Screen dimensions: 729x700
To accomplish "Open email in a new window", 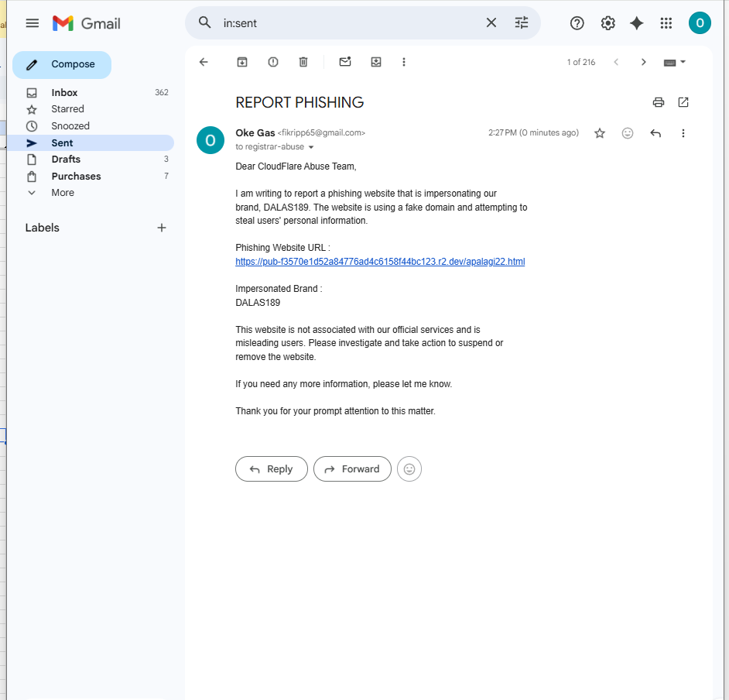I will click(x=683, y=102).
